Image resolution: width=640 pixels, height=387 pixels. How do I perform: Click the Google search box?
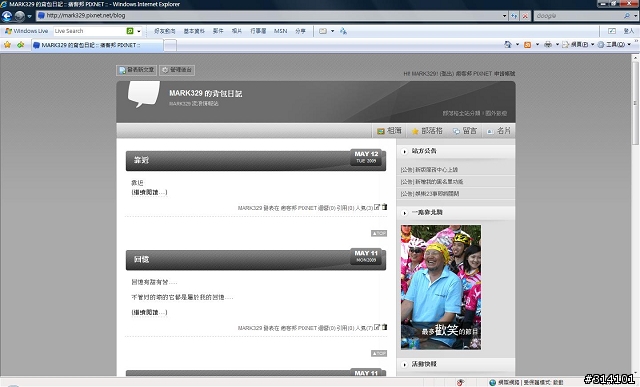pos(578,16)
